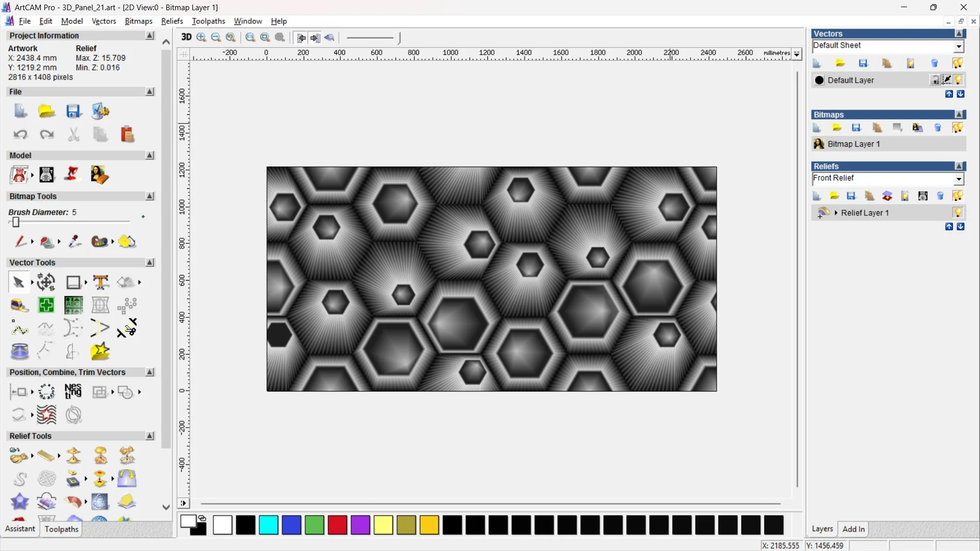Toggle Relief Layer 1 visibility bulb
The width and height of the screenshot is (980, 551).
coord(958,213)
